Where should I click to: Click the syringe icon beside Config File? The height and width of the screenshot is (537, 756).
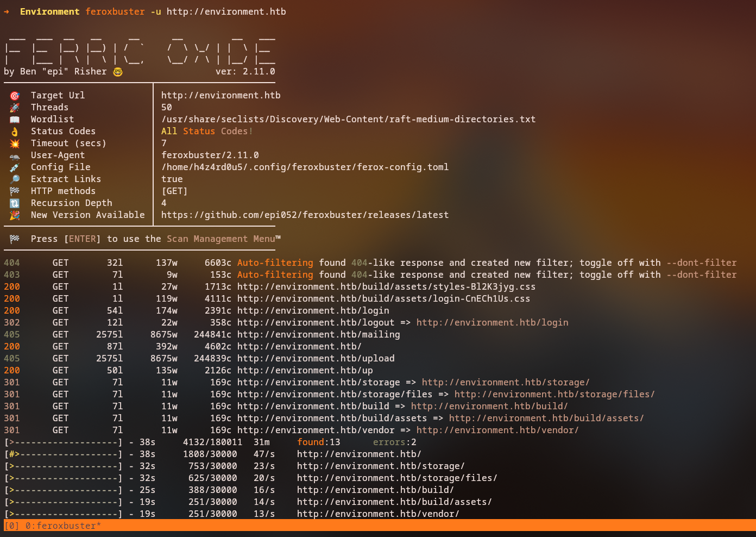tap(15, 167)
